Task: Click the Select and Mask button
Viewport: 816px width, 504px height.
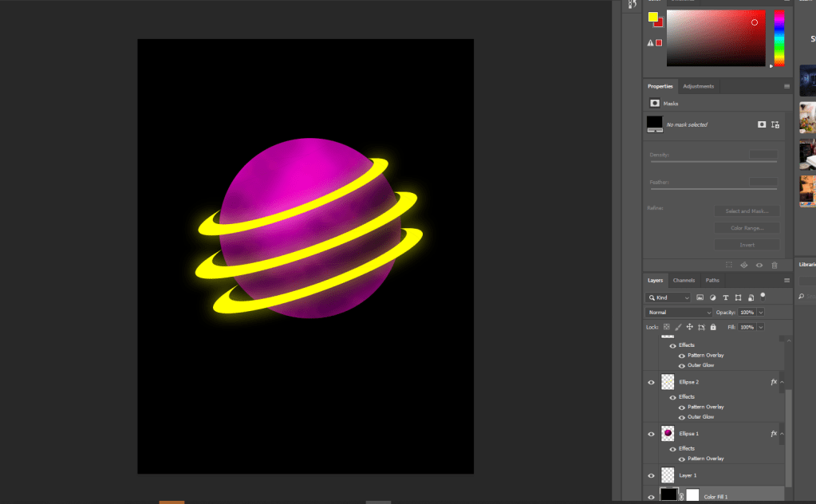Action: pos(747,211)
